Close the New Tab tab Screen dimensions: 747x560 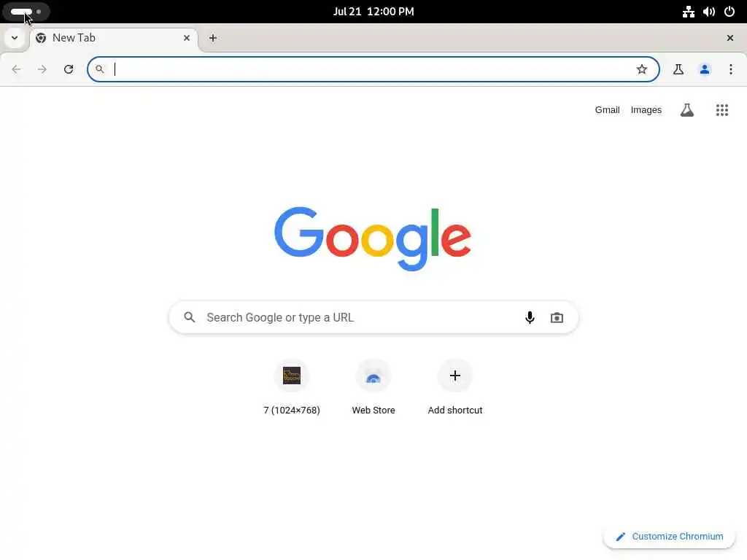187,38
